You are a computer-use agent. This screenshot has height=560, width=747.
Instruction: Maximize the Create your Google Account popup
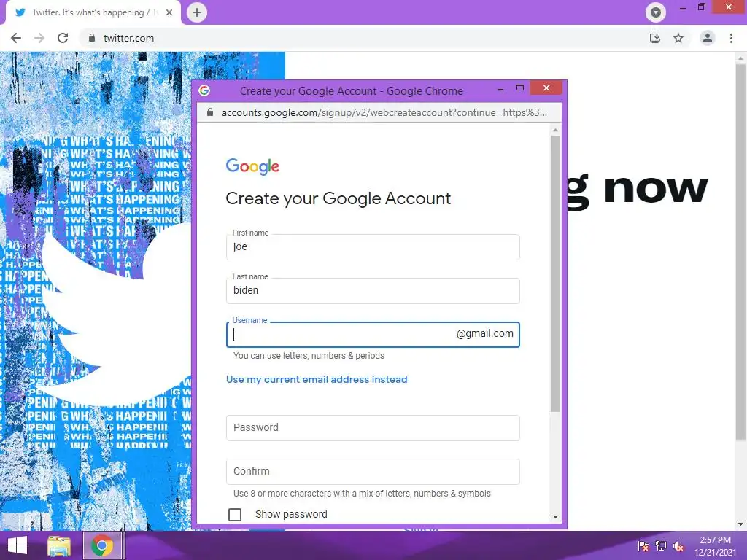pyautogui.click(x=519, y=88)
